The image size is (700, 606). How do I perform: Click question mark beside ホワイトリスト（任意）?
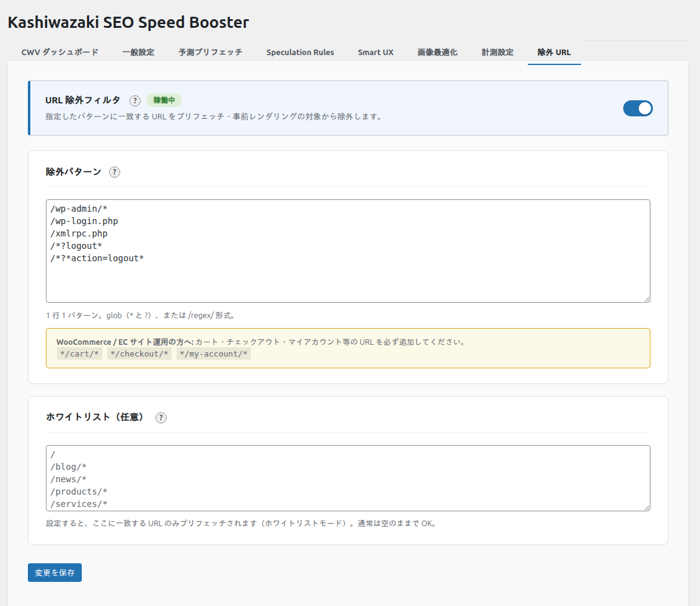click(x=161, y=418)
